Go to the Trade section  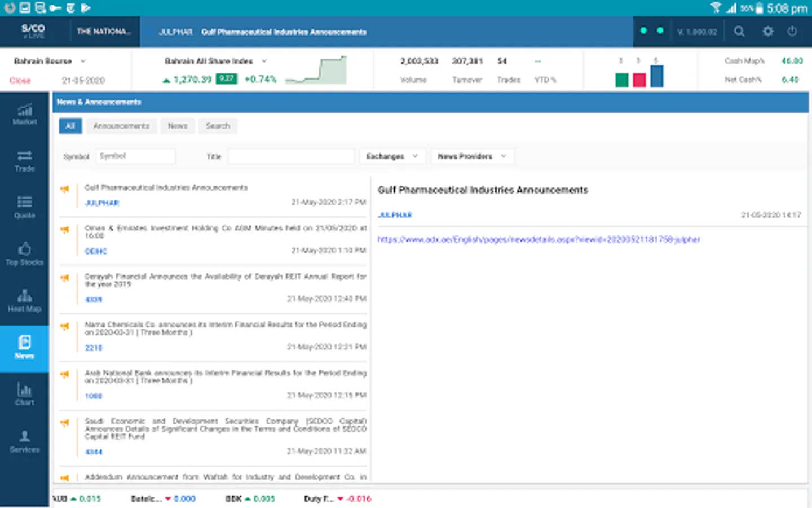click(25, 161)
